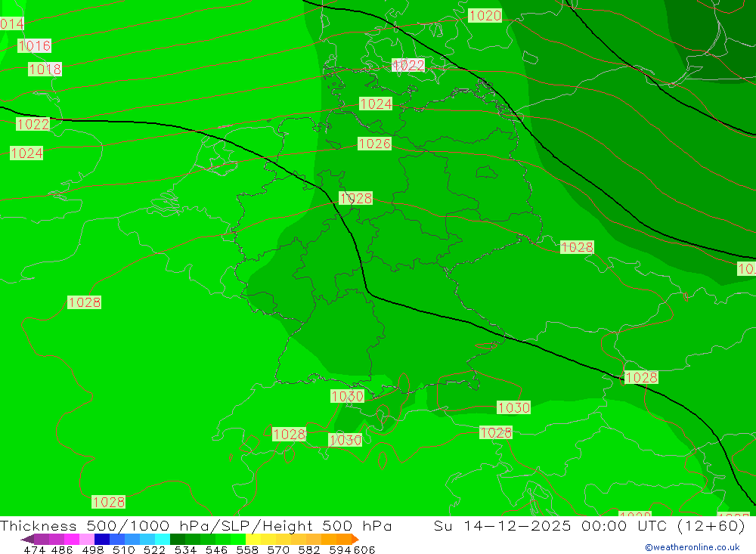The height and width of the screenshot is (554, 756).
Task: Select legend value 558
Action: click(247, 549)
